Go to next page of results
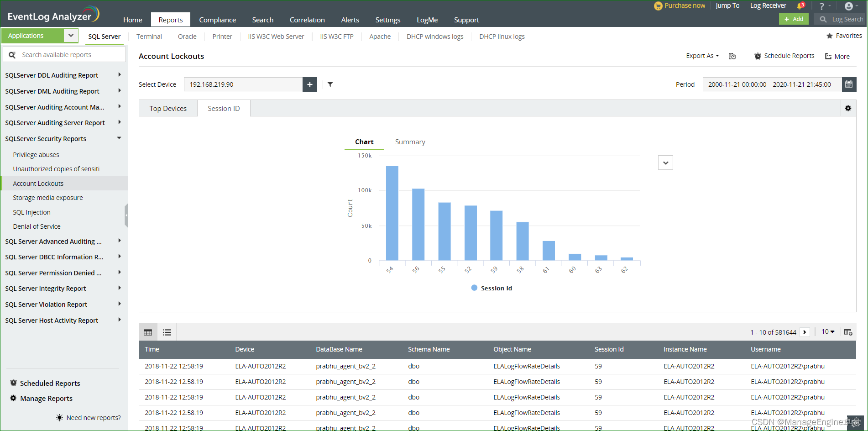Image resolution: width=868 pixels, height=431 pixels. (805, 332)
